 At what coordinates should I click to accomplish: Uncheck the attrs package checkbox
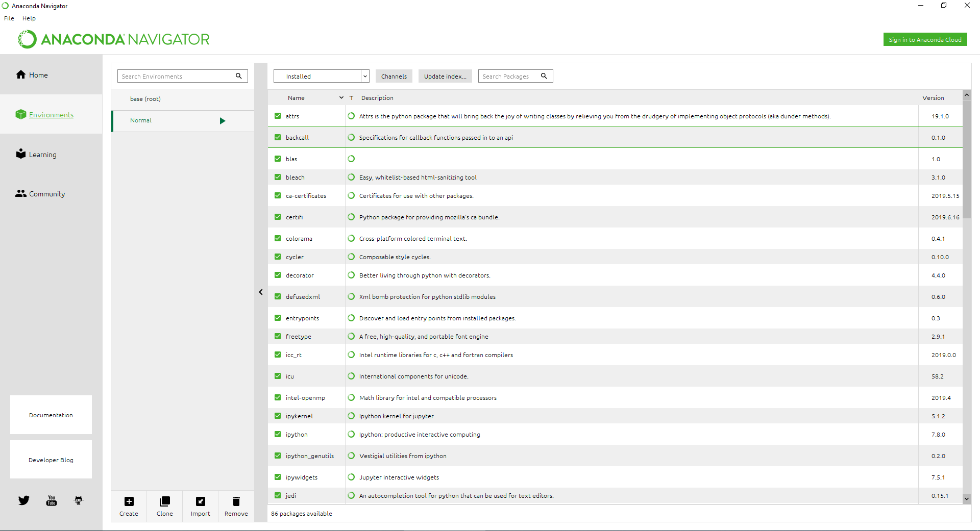pyautogui.click(x=278, y=116)
